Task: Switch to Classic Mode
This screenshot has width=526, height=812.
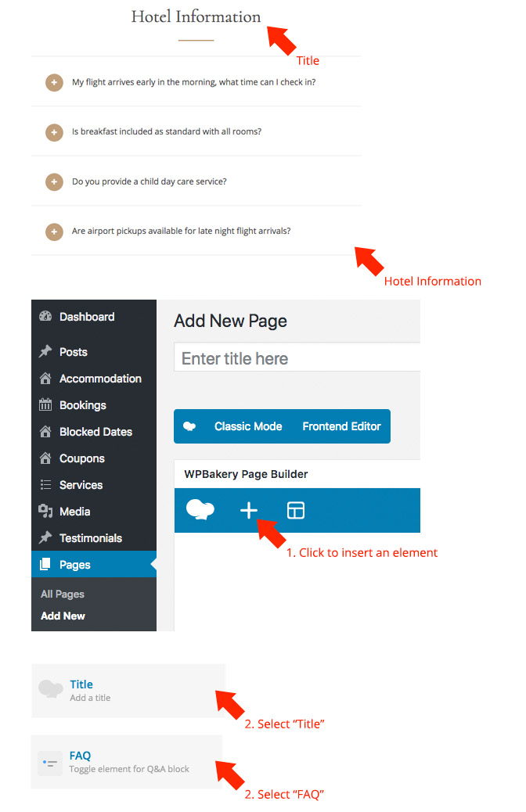Action: pyautogui.click(x=248, y=426)
